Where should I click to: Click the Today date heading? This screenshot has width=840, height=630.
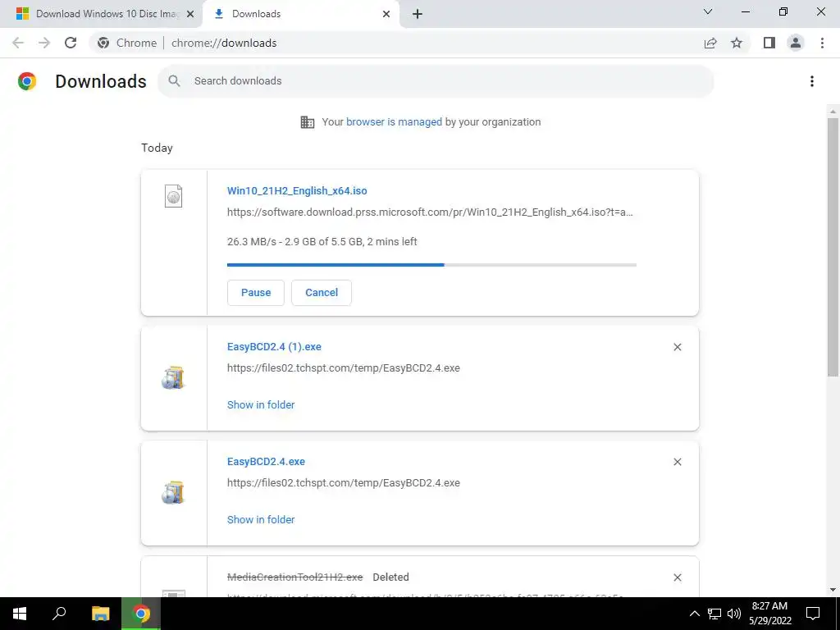(x=157, y=148)
